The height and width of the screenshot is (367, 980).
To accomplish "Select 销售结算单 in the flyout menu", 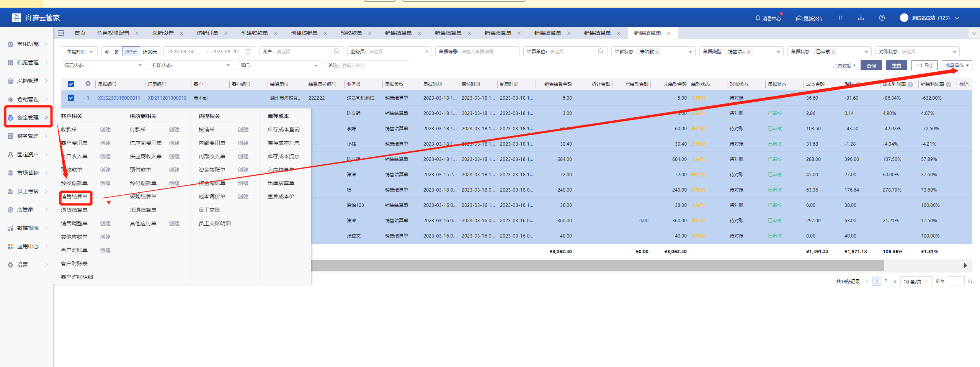I will click(74, 197).
